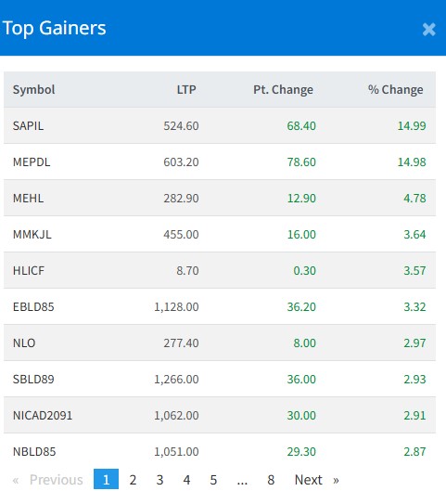Image resolution: width=446 pixels, height=504 pixels.
Task: Jump to page 5 of results
Action: (213, 480)
